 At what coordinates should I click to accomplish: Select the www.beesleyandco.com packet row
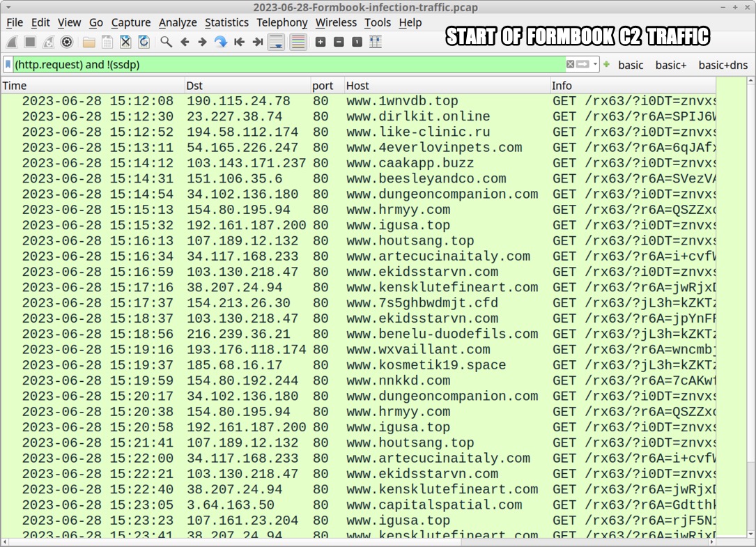point(358,178)
